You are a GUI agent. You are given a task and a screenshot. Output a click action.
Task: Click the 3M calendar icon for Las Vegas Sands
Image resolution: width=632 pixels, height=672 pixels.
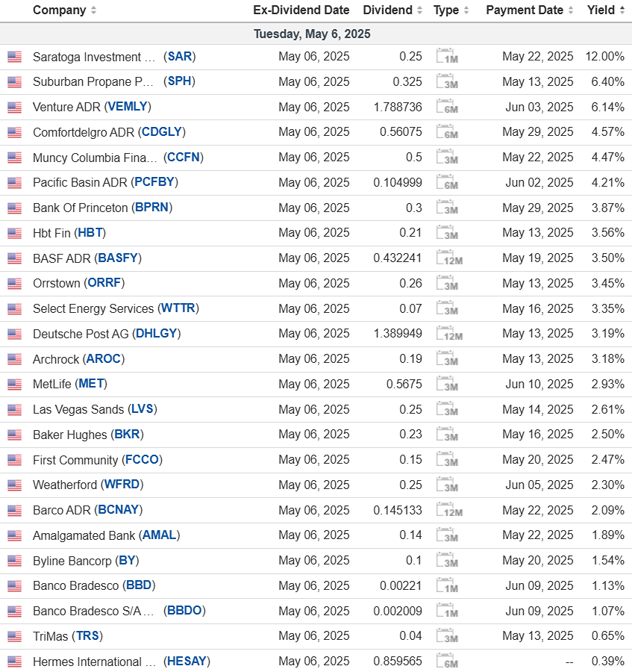click(x=446, y=410)
